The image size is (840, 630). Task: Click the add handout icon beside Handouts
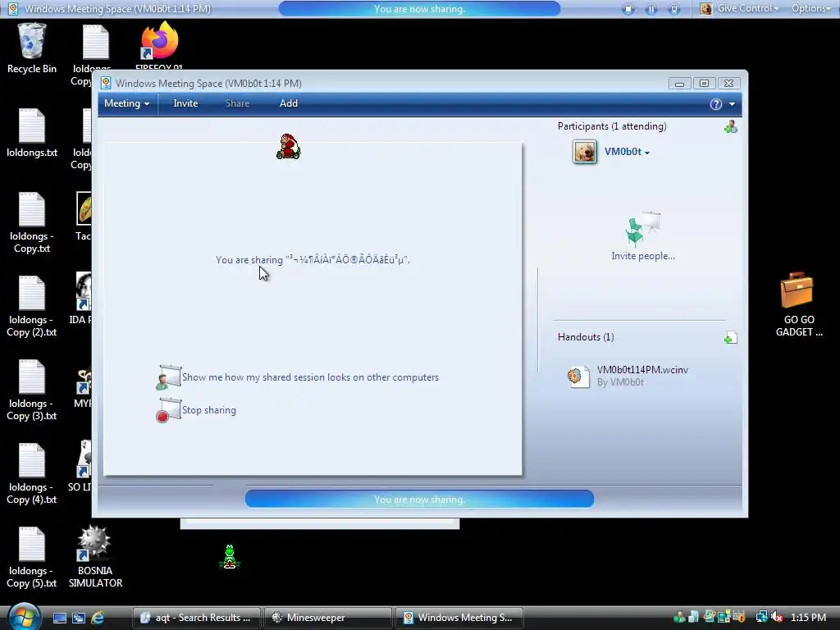click(x=731, y=337)
